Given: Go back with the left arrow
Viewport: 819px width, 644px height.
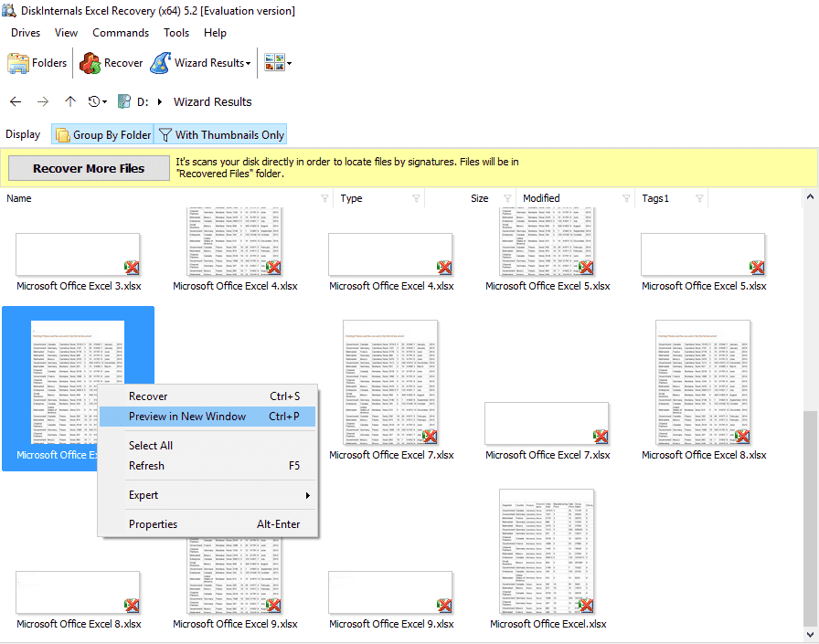Looking at the screenshot, I should click(16, 101).
